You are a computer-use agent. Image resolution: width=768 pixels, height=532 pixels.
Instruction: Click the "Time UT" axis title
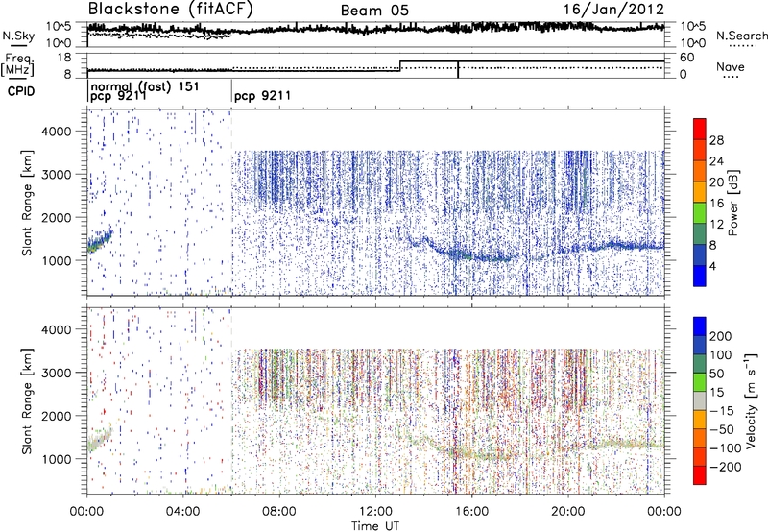375,526
